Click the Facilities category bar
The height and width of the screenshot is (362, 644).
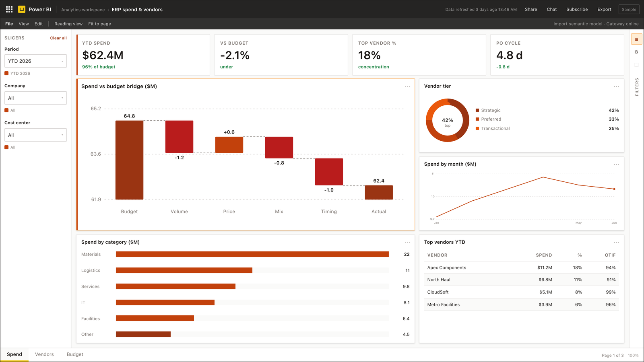point(155,318)
